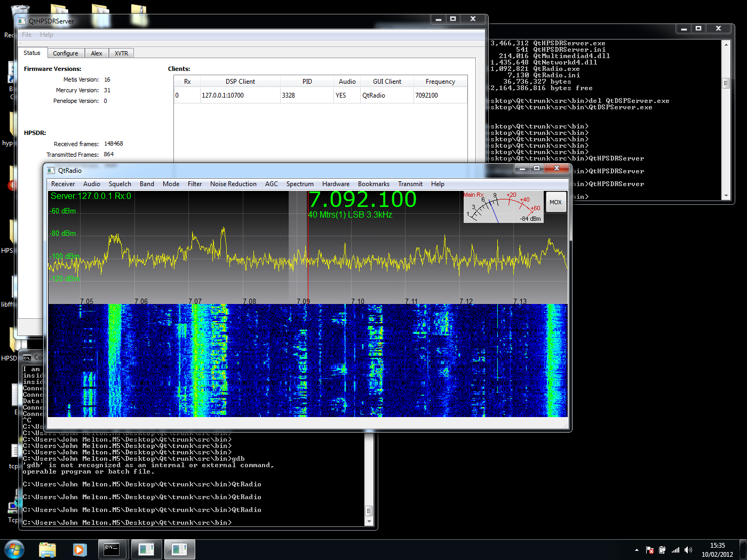747x560 pixels.
Task: Click the QtHPSDRServer window title icon
Action: pyautogui.click(x=21, y=21)
